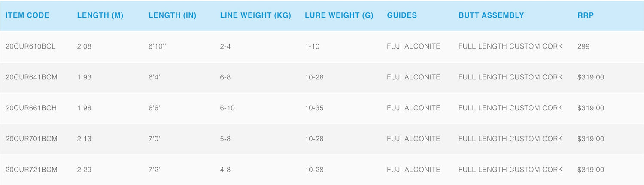Select the 7'0'' length cell
This screenshot has height=185, width=644.
(x=155, y=139)
